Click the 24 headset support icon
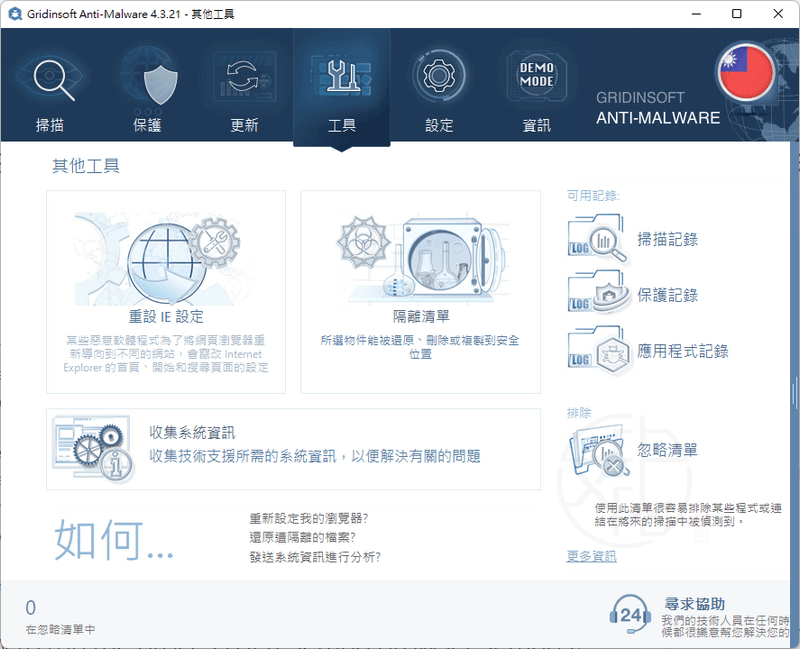This screenshot has width=800, height=649. coord(631,614)
